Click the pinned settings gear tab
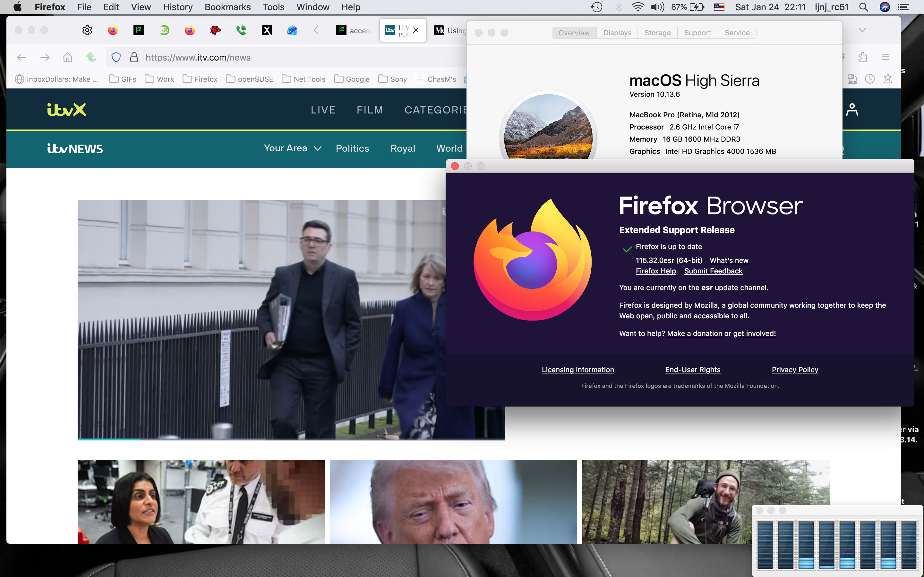Viewport: 924px width, 577px height. [x=87, y=30]
